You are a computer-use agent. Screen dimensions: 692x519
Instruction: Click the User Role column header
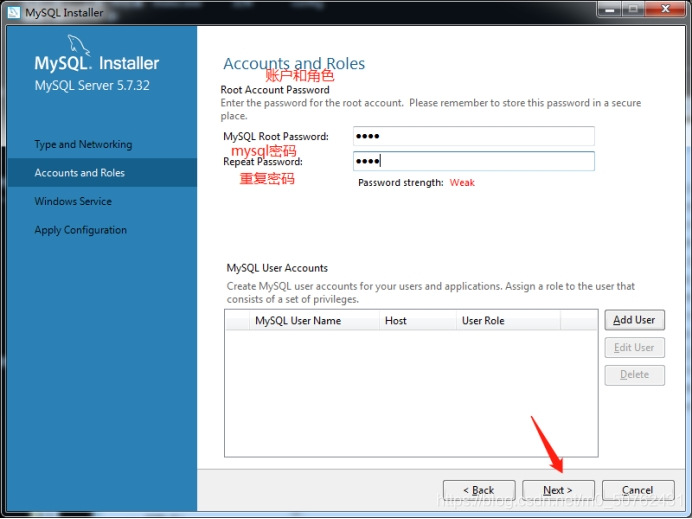(508, 321)
